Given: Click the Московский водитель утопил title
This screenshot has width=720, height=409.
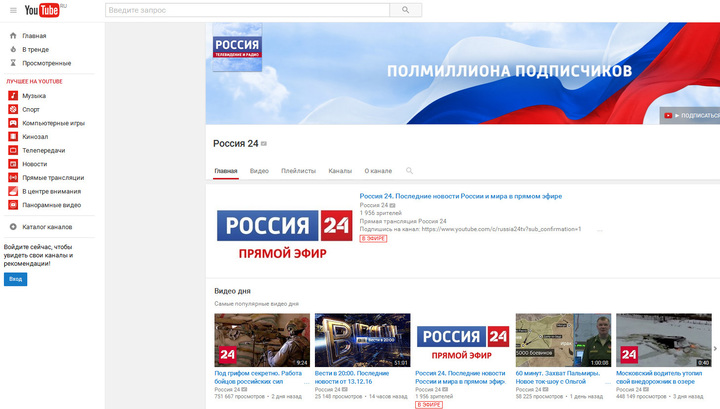Looking at the screenshot, I should tap(659, 377).
